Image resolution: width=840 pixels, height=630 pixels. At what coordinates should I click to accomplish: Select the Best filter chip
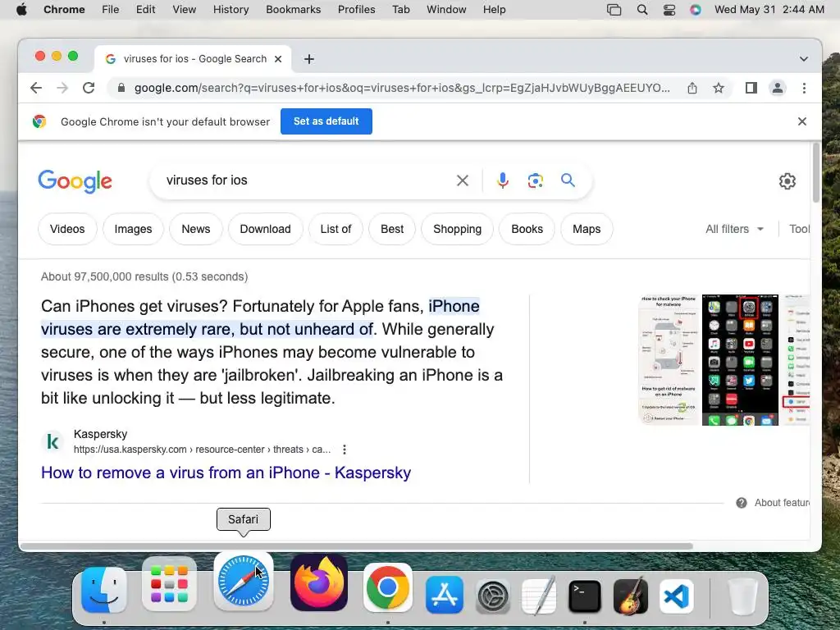click(x=392, y=229)
